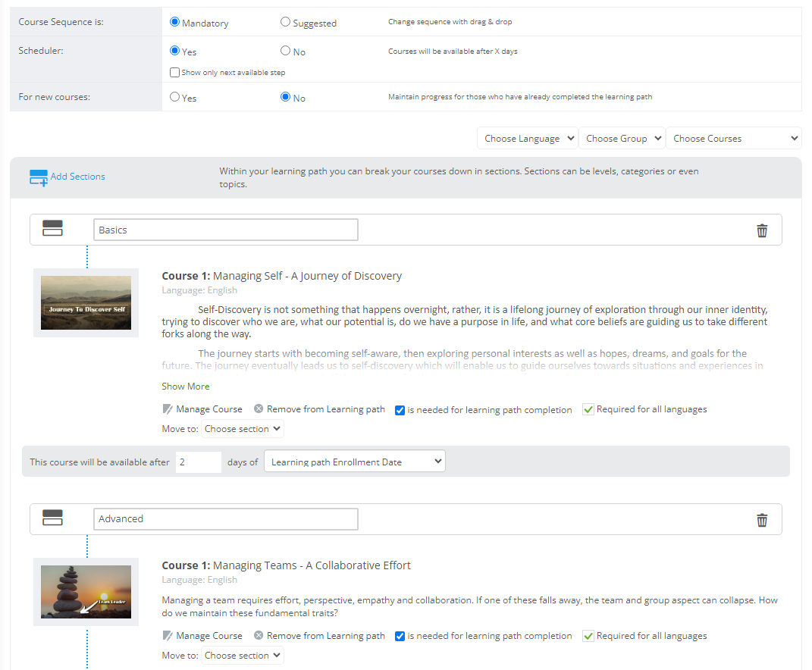This screenshot has width=812, height=670.
Task: Open the Choose Courses dropdown
Action: coord(733,138)
